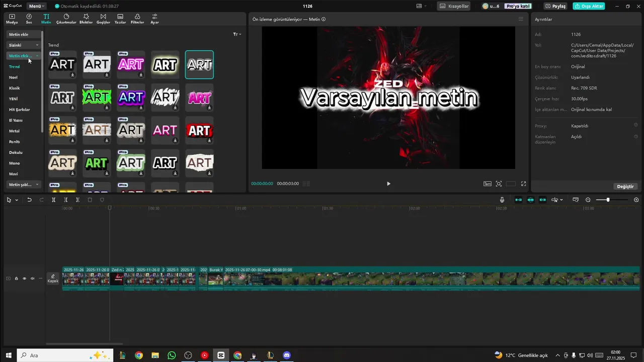
Task: Open the layout switcher dropdown
Action: pos(421,6)
